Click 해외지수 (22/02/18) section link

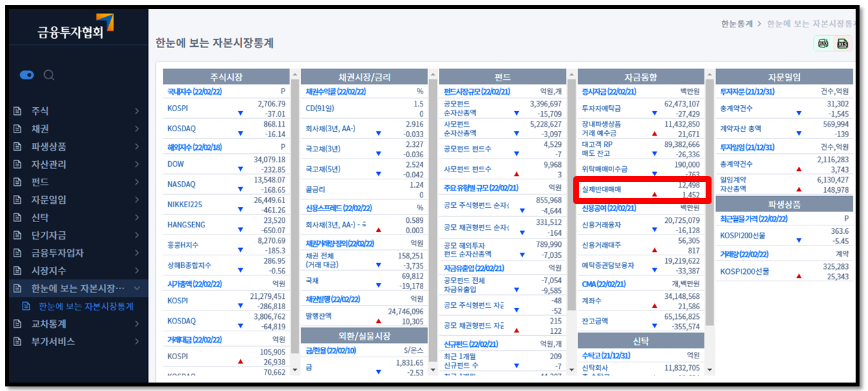pos(195,147)
